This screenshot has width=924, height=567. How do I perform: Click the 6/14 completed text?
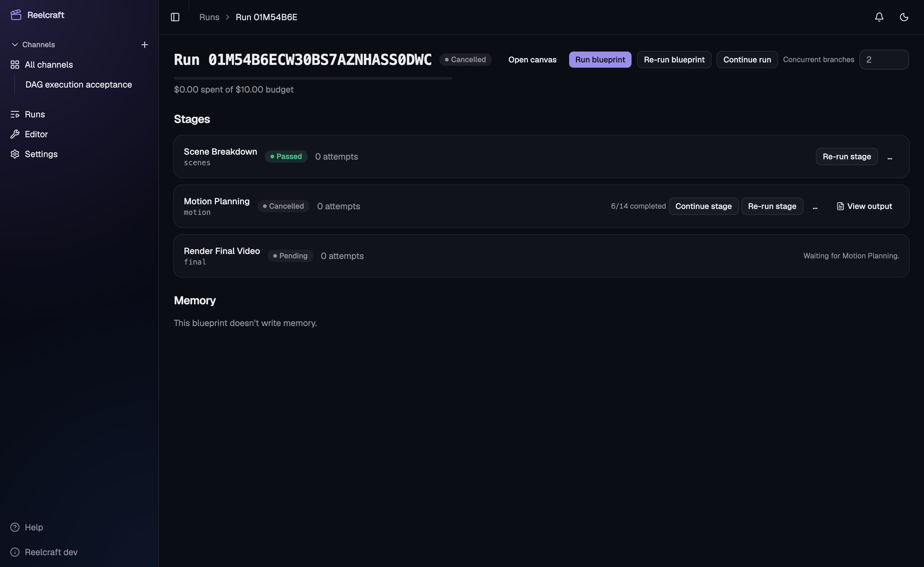point(638,206)
